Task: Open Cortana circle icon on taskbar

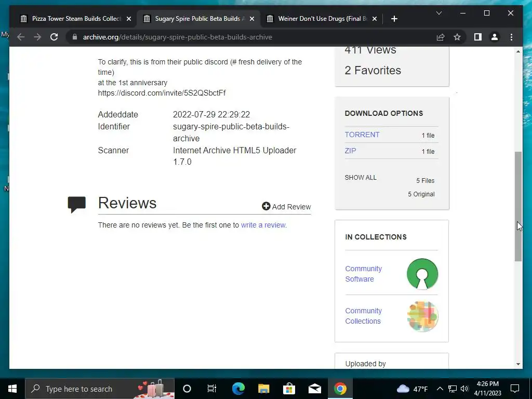Action: 187,389
